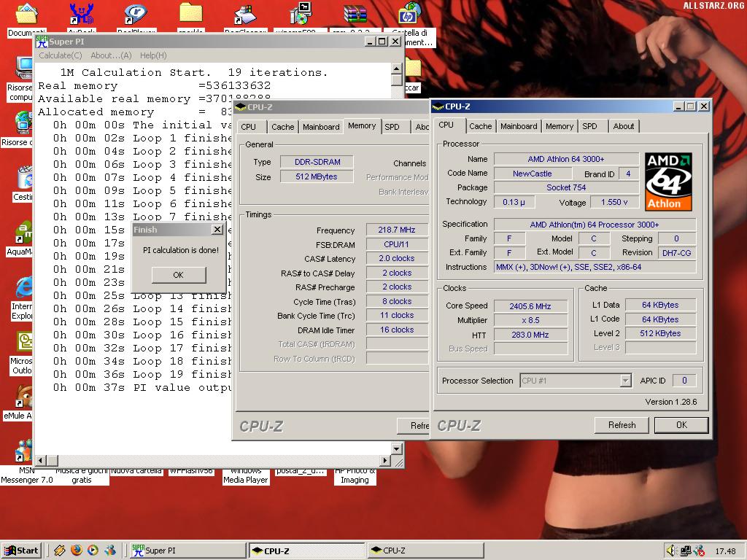Open the RivaTuner-style blue shortcut icon

click(x=82, y=15)
